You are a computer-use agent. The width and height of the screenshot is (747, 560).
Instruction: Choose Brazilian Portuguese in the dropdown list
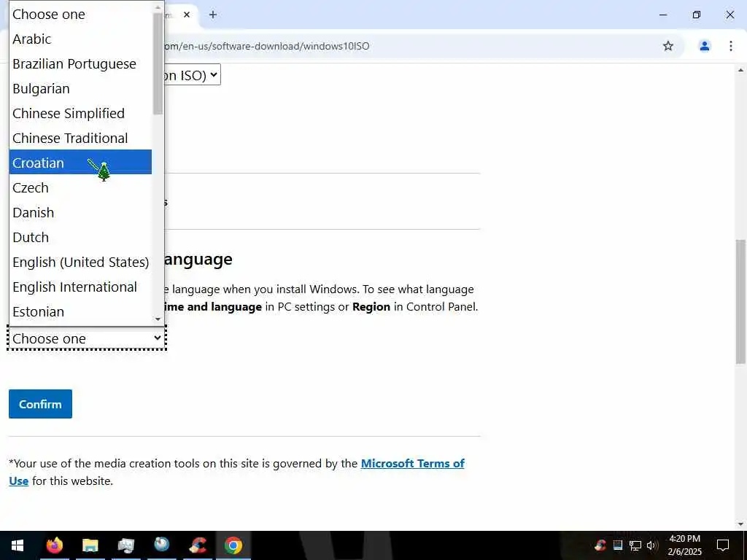(x=80, y=64)
